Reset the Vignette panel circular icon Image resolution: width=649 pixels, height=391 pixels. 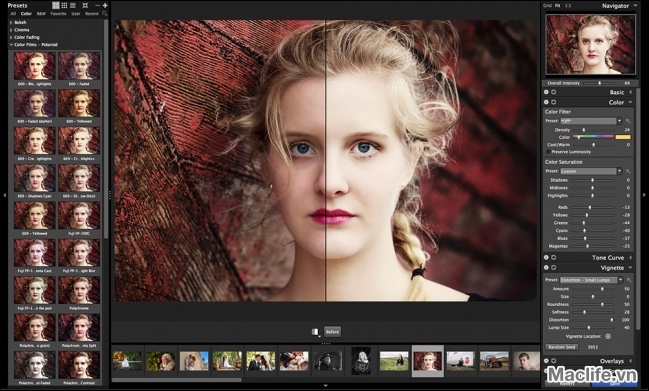tap(553, 268)
